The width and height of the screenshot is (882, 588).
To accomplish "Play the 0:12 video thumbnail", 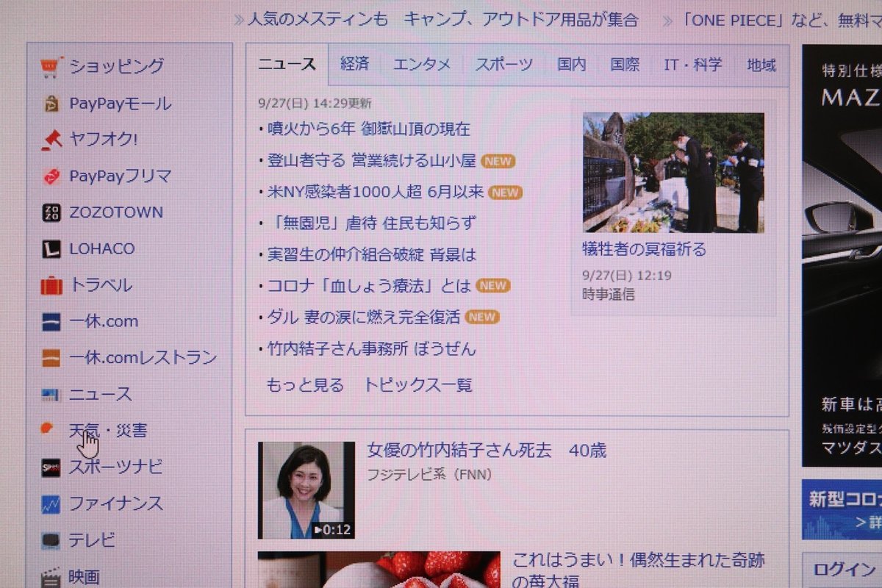I will click(x=306, y=490).
